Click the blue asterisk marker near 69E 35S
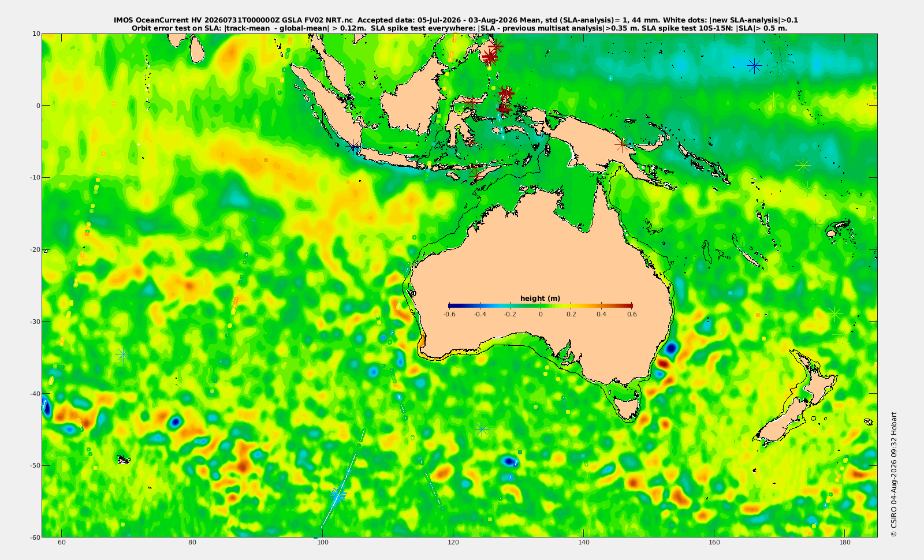The height and width of the screenshot is (560, 924). click(x=122, y=354)
